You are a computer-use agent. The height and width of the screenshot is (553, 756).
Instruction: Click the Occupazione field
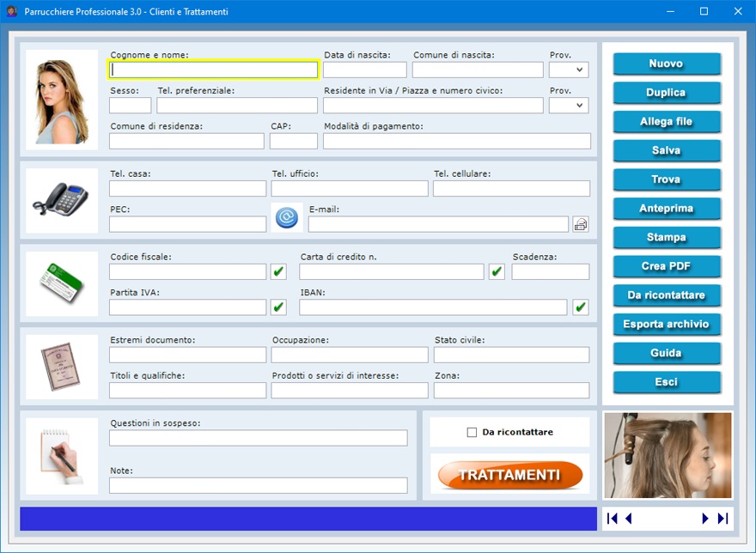(x=350, y=355)
